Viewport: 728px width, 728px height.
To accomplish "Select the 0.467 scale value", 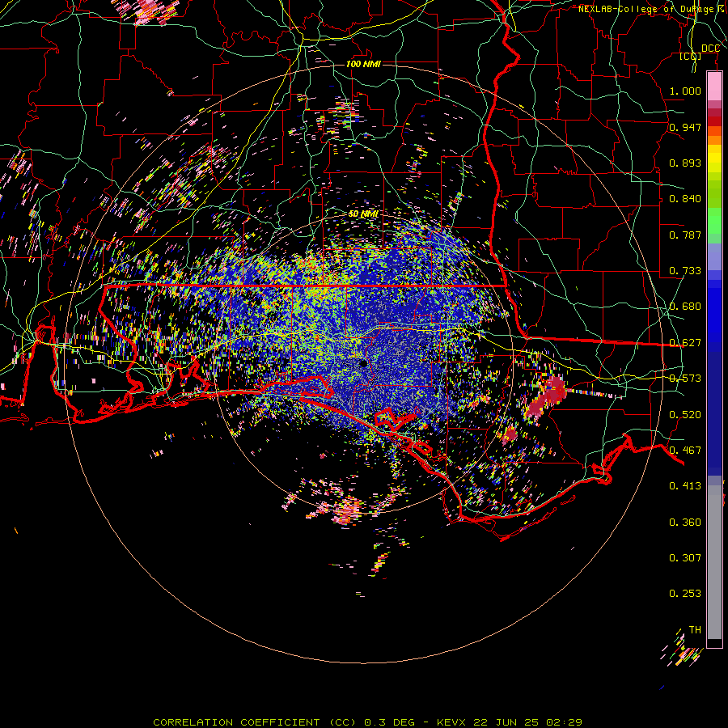I will (x=685, y=451).
